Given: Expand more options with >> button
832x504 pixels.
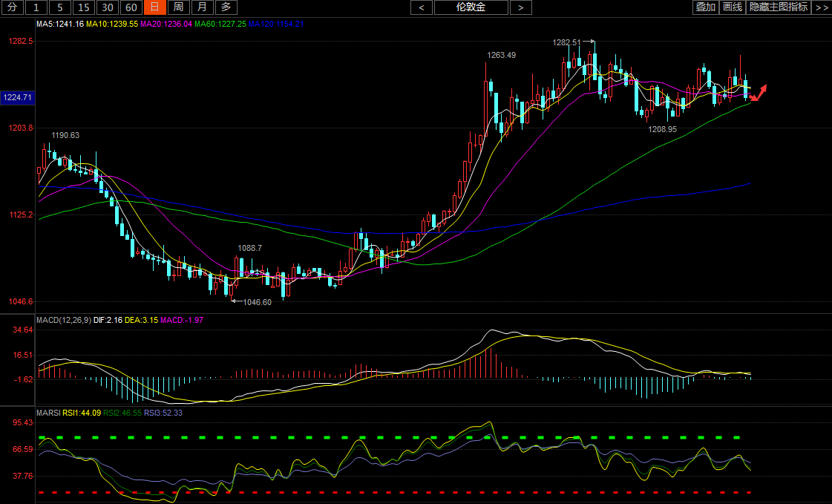Looking at the screenshot, I should point(822,7).
